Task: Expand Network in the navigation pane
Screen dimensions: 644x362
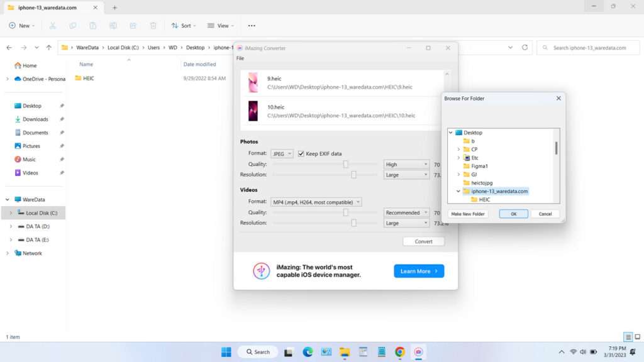Action: [8, 253]
